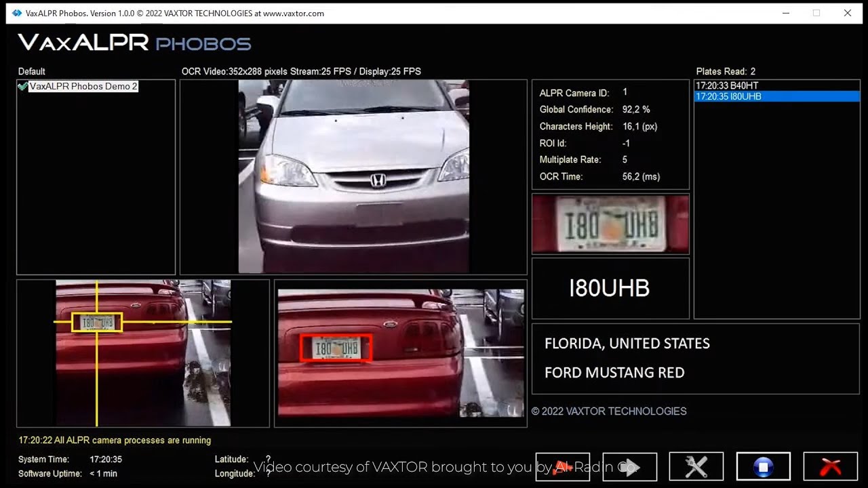Screen dimensions: 868x488
Task: Click the Latitude label
Action: click(x=231, y=460)
